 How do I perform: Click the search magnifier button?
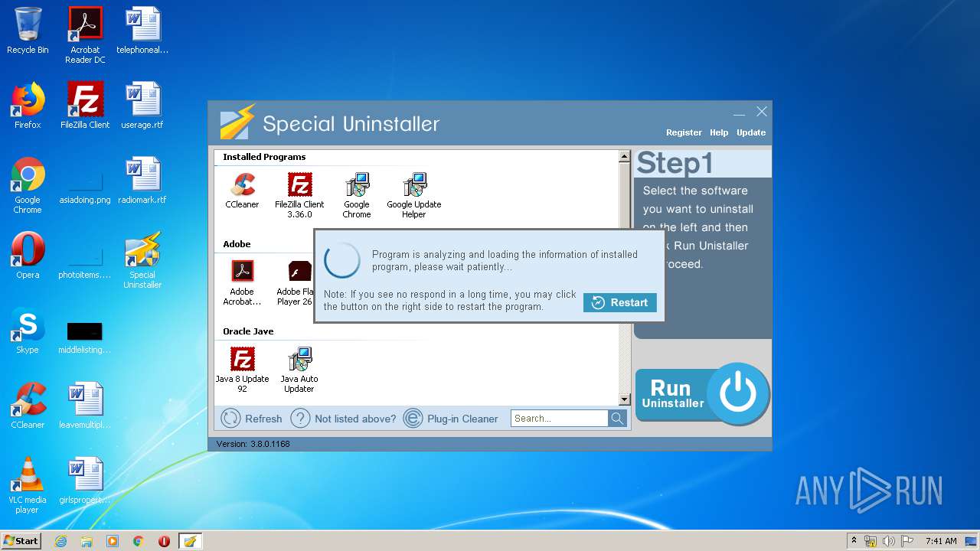tap(617, 419)
